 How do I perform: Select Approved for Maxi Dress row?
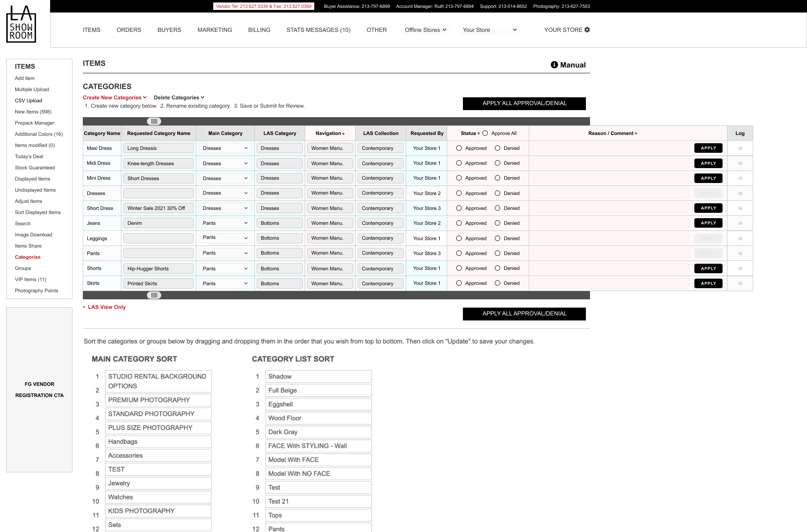pyautogui.click(x=459, y=148)
